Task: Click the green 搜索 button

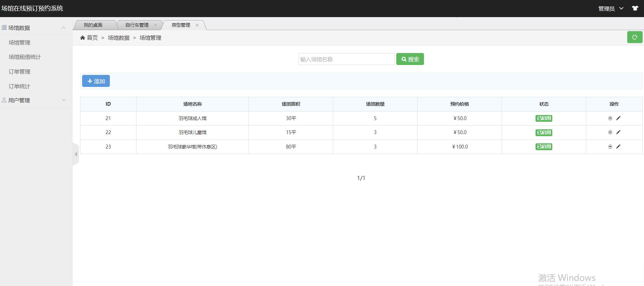Action: tap(410, 59)
